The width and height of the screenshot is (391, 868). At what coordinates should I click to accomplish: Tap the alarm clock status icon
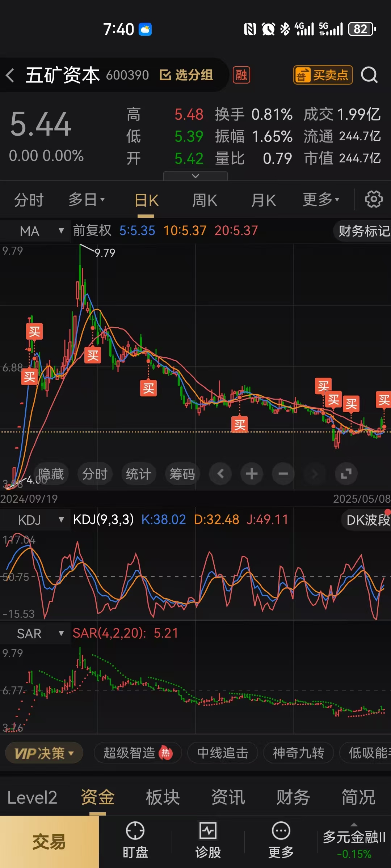pyautogui.click(x=268, y=29)
